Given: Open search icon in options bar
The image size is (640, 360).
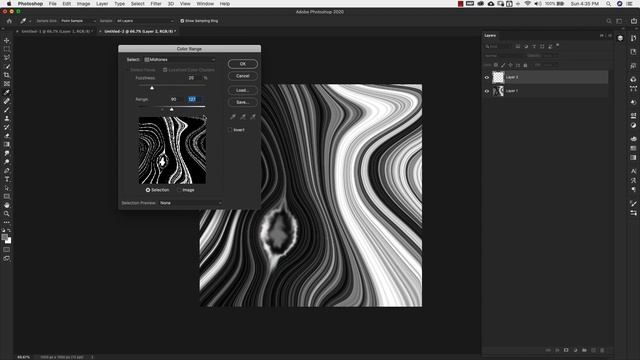Looking at the screenshot, I should click(x=609, y=21).
